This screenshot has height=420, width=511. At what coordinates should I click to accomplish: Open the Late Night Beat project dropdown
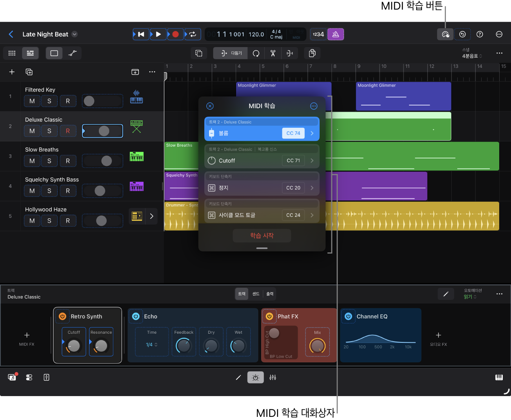[75, 34]
